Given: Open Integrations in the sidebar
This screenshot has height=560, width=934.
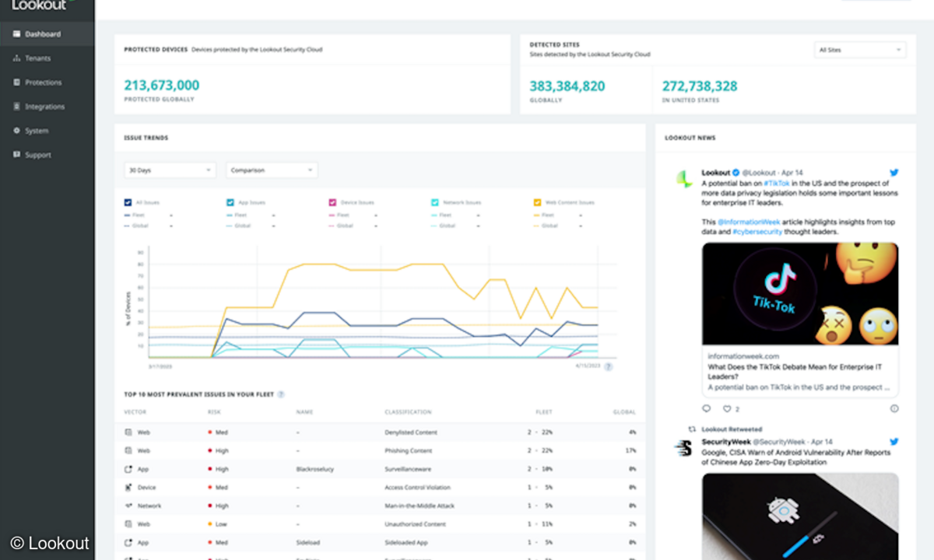Looking at the screenshot, I should (47, 107).
